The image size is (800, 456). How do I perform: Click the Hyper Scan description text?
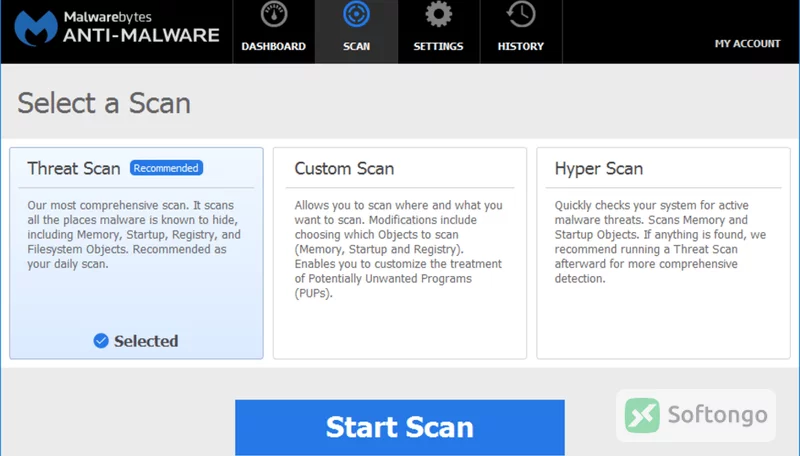coord(660,242)
